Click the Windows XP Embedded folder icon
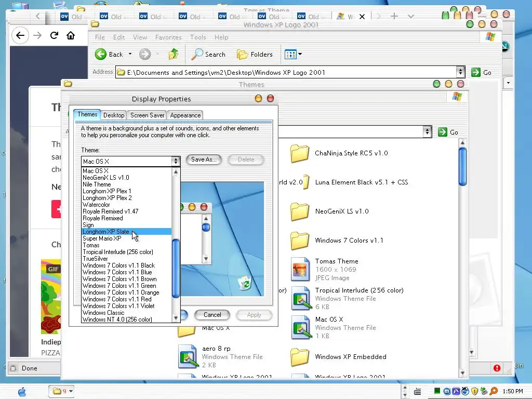The image size is (532, 399). point(300,357)
